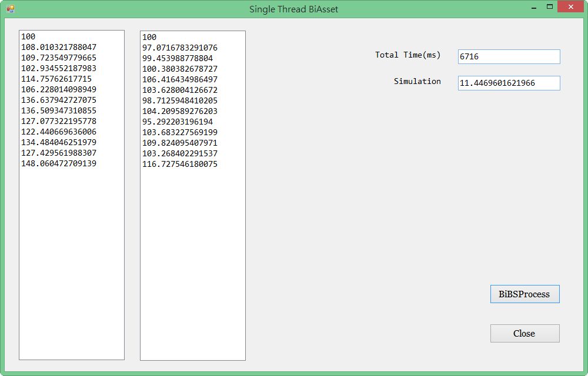Maximize the Single Thread BiAsset window
Viewport: 588px width, 376px height.
[550, 8]
